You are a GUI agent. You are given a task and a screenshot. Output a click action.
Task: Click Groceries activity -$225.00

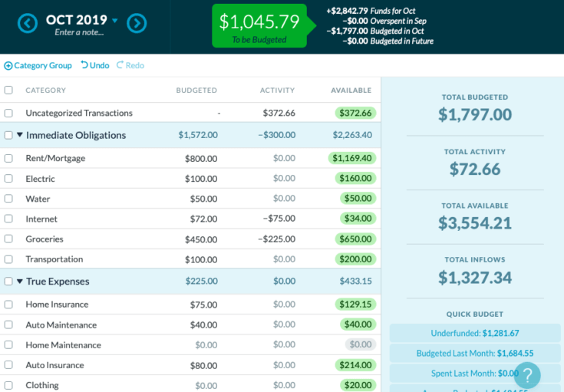[x=276, y=239]
